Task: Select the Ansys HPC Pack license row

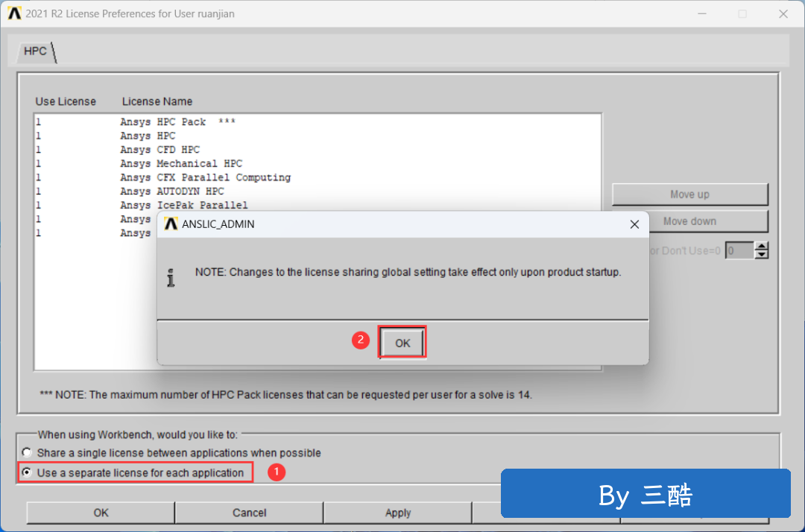Action: [x=318, y=122]
